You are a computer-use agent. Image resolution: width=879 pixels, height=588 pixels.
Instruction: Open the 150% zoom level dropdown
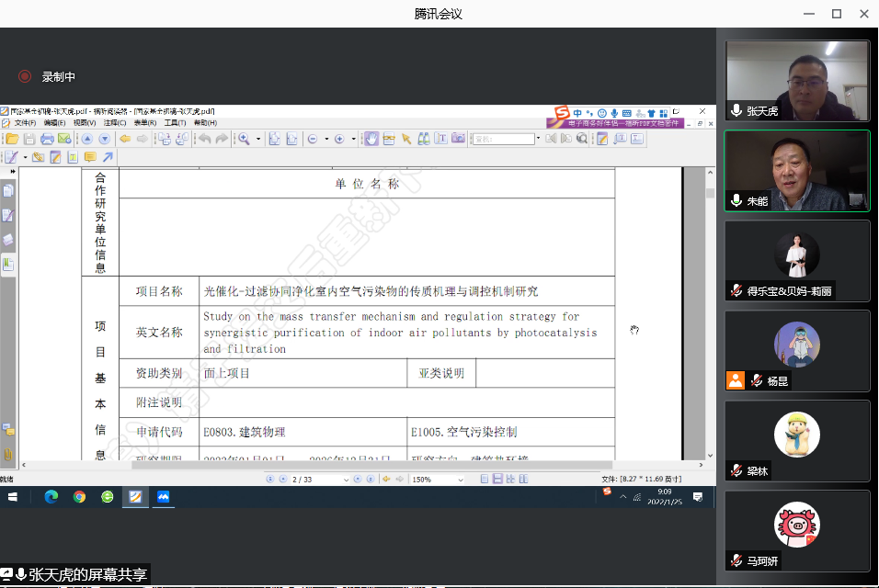(x=462, y=479)
